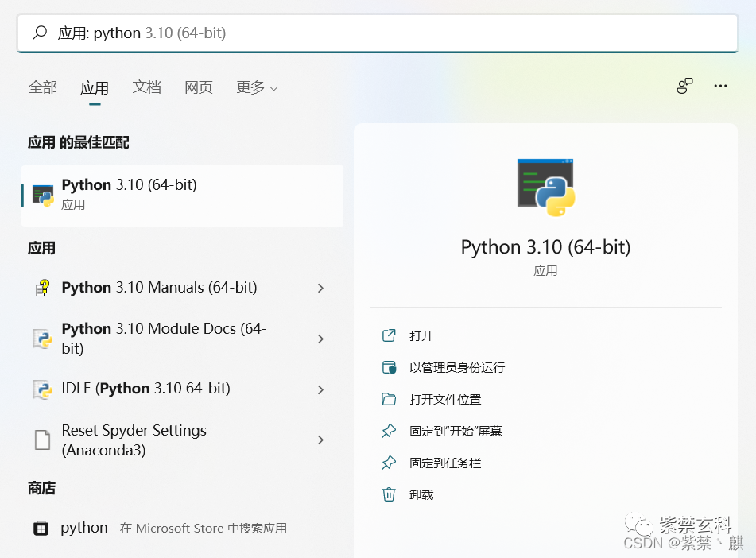
Task: Click the Reset Spyder Settings file icon
Action: pyautogui.click(x=42, y=440)
